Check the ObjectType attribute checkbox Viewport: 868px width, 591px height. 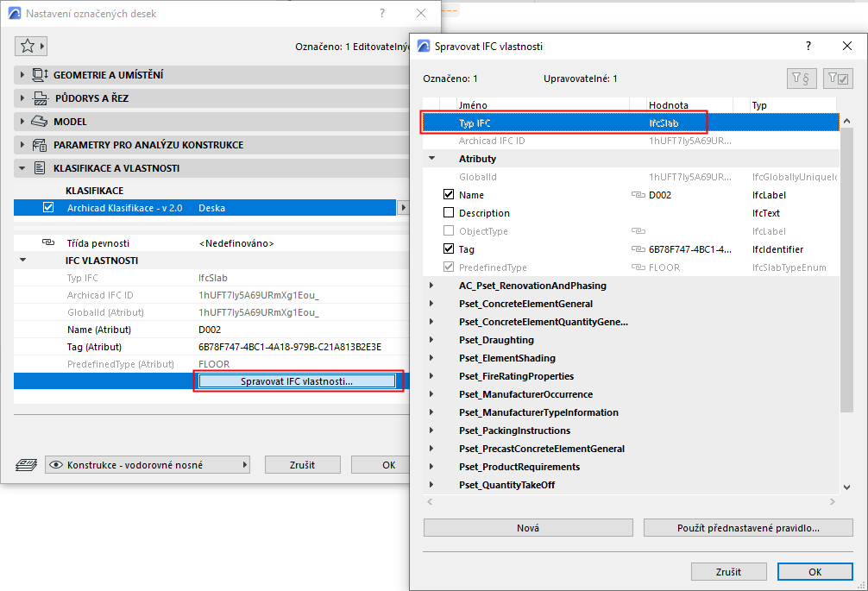[x=449, y=230]
